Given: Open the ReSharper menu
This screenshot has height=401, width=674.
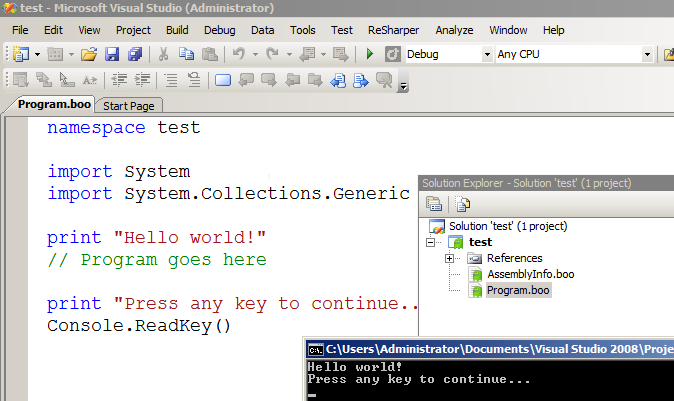Looking at the screenshot, I should [393, 30].
